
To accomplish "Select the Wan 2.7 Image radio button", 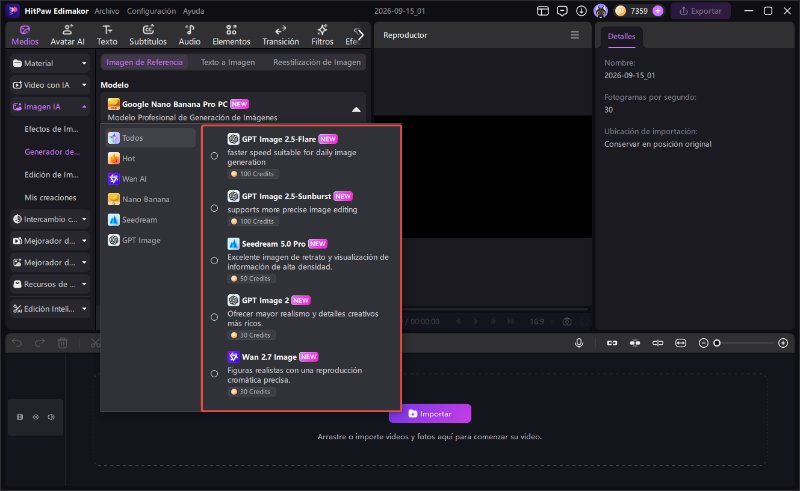I will [214, 374].
